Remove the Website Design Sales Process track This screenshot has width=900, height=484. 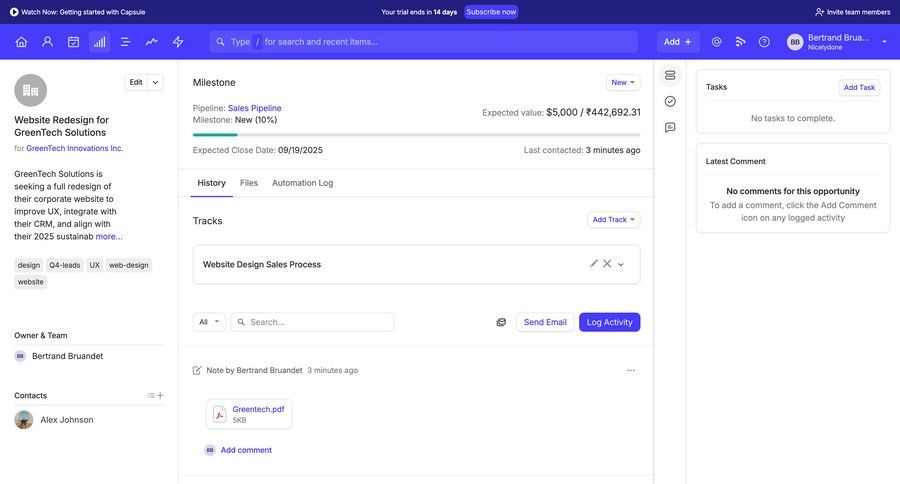pyautogui.click(x=607, y=264)
